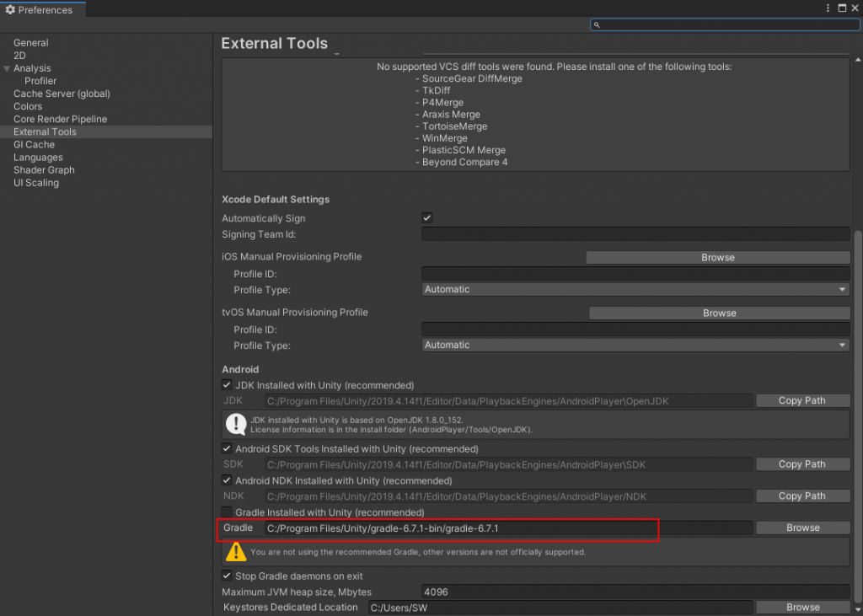The width and height of the screenshot is (863, 616).
Task: Collapse the Analysis section in sidebar
Action: click(x=8, y=68)
